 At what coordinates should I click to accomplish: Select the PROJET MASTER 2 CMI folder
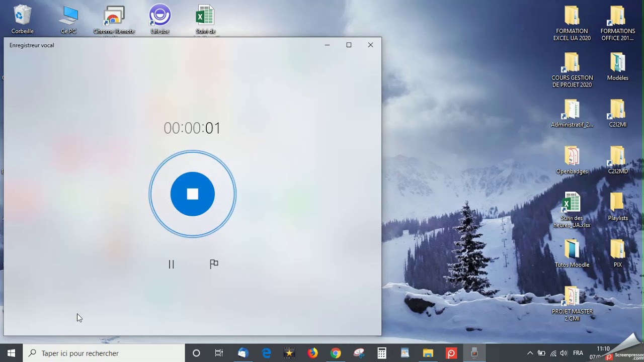pos(572,304)
